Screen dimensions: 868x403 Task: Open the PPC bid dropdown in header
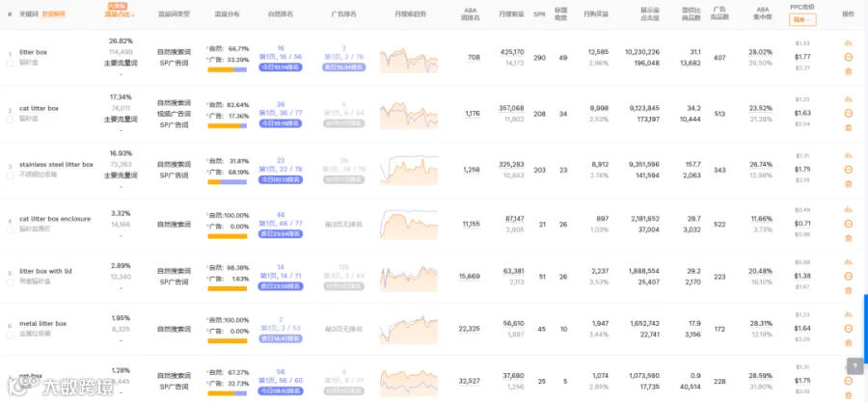pos(802,20)
